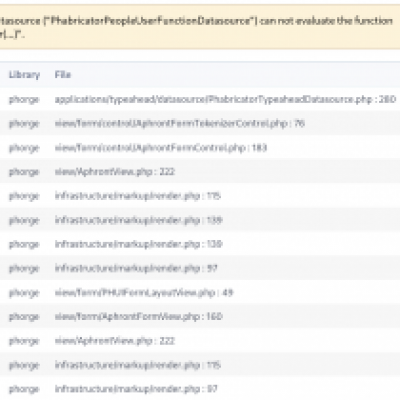
Task: Open bottom-most render.php : 97 trace entry
Action: [x=136, y=389]
